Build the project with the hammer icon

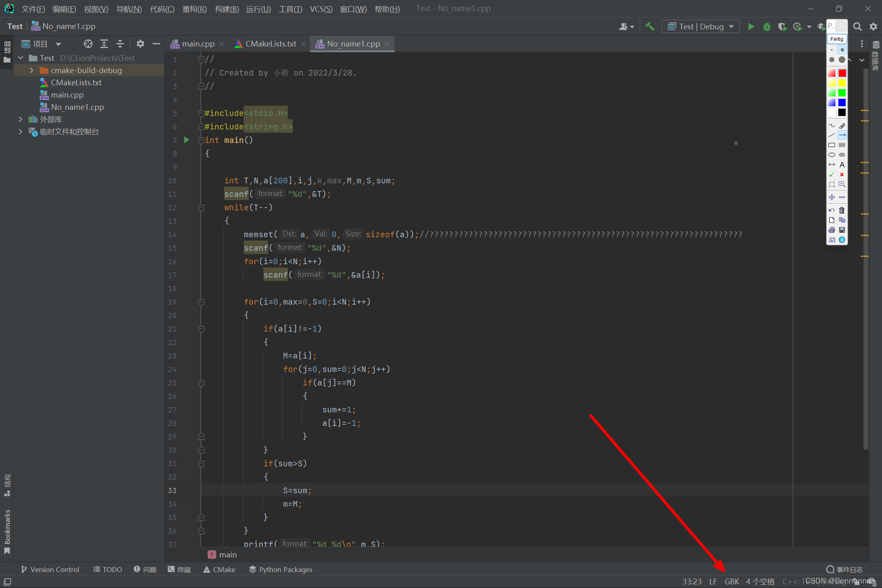[649, 27]
